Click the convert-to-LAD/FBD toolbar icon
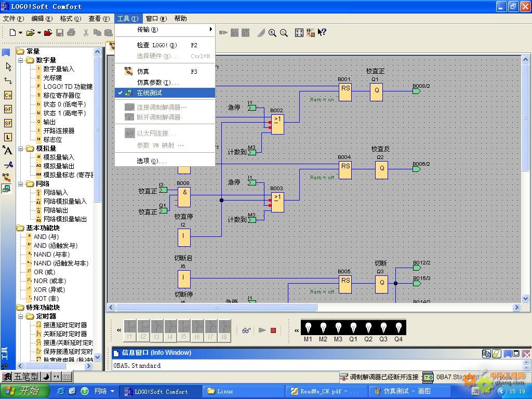 point(311,33)
